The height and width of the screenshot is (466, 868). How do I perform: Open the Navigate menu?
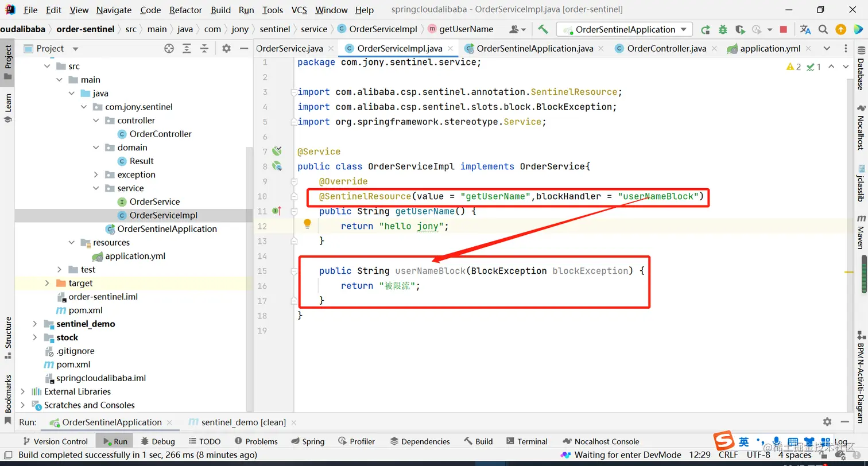114,10
